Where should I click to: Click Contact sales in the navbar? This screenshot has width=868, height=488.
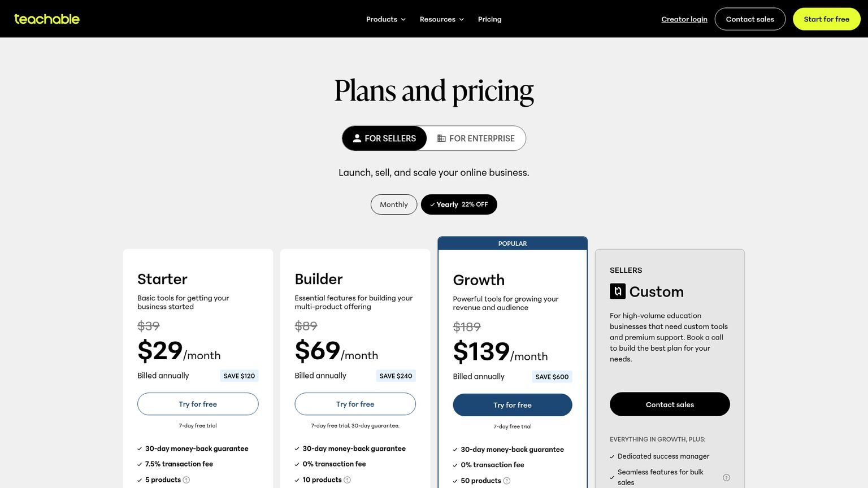[750, 19]
